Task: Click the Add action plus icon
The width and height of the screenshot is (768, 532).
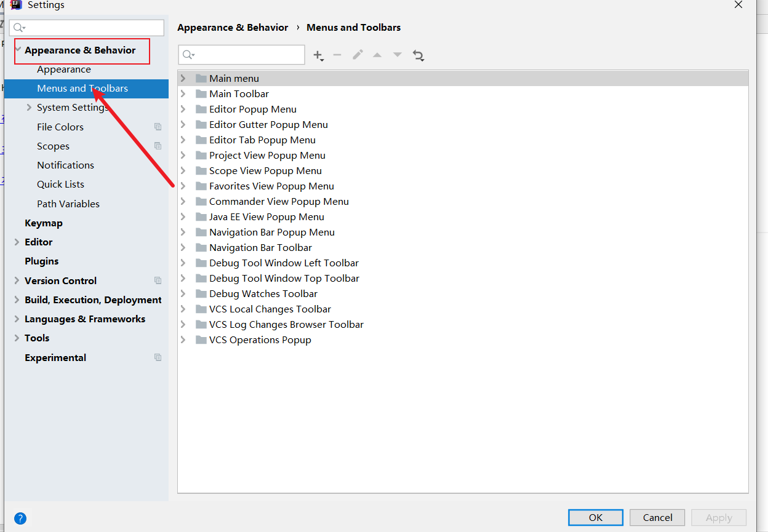Action: [318, 55]
